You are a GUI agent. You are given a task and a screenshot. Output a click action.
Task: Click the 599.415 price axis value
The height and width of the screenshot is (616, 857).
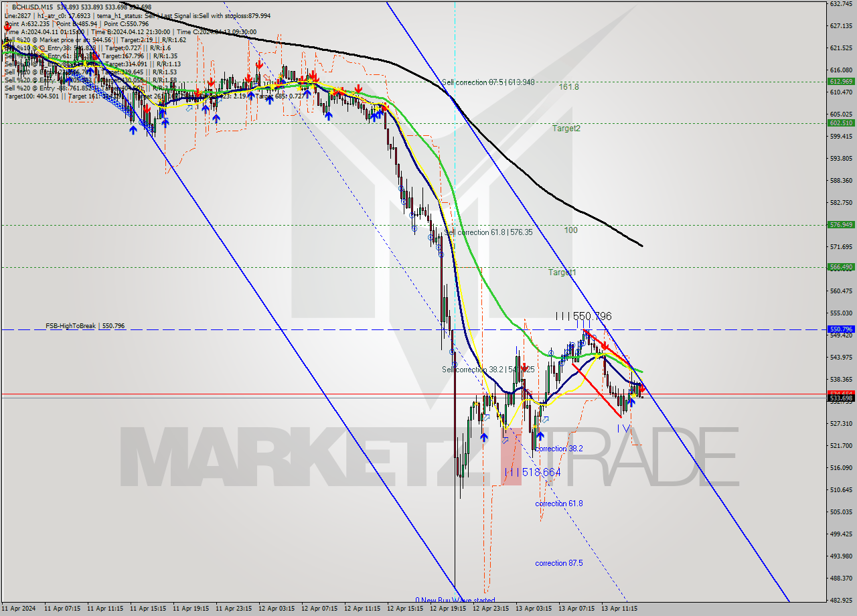(840, 136)
